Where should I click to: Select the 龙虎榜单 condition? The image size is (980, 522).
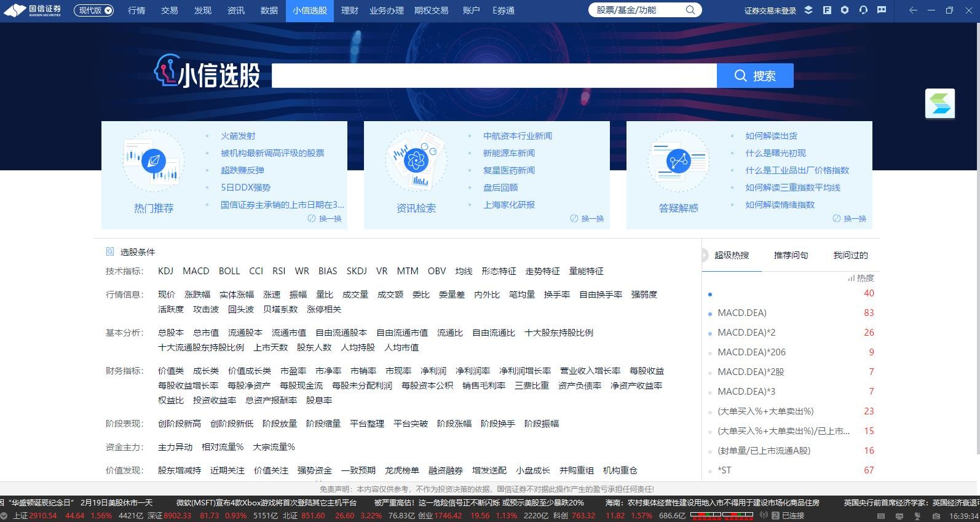pos(402,470)
